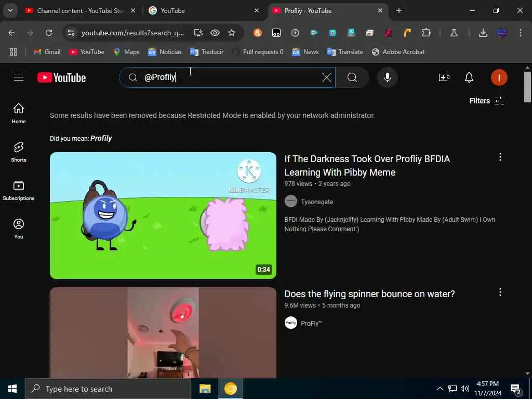Open the Windows action center notifications
The height and width of the screenshot is (399, 532).
[x=516, y=389]
